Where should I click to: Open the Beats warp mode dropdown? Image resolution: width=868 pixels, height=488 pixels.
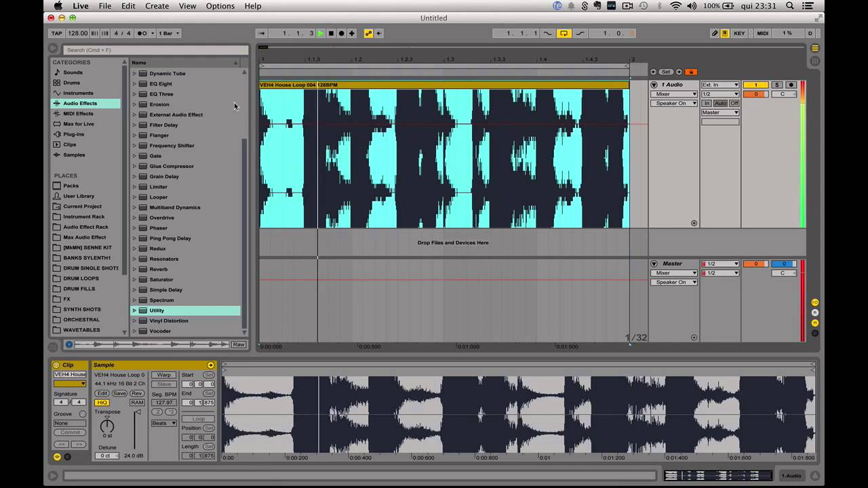pyautogui.click(x=164, y=423)
